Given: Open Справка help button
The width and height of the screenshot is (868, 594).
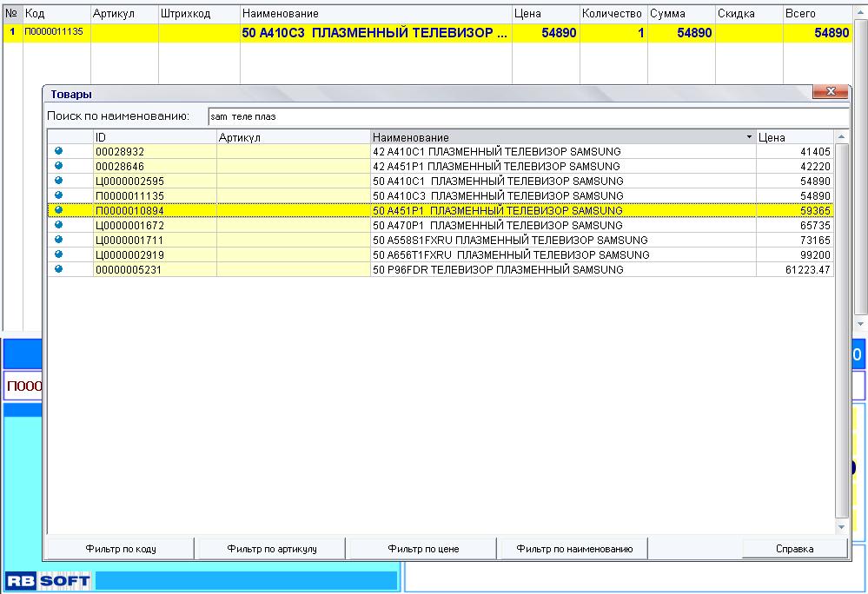Looking at the screenshot, I should [x=794, y=549].
